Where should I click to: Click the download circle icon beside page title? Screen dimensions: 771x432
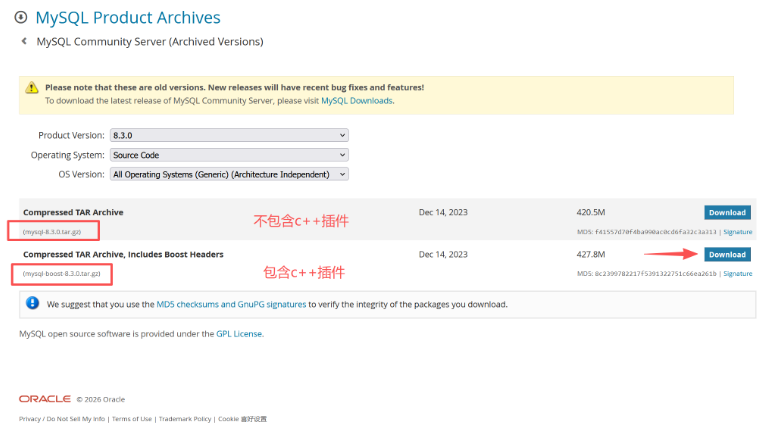(21, 18)
